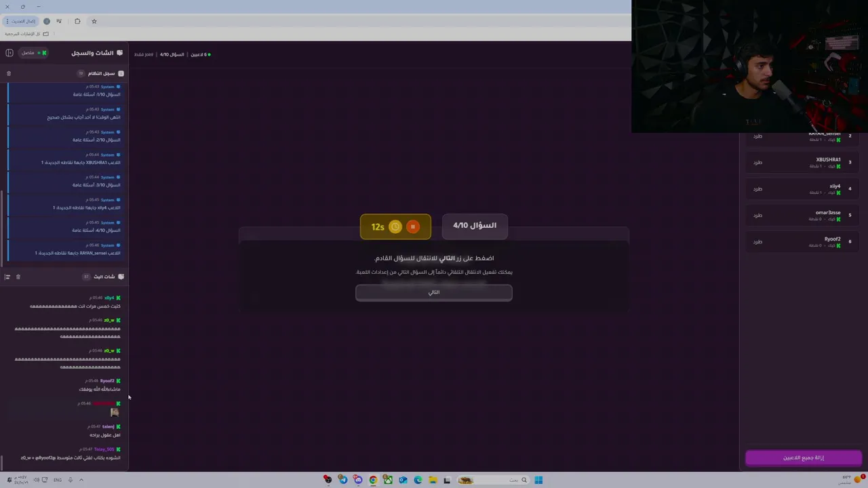
Task: Click the Kick icon under Ryoof2 in the players list
Action: point(838,245)
